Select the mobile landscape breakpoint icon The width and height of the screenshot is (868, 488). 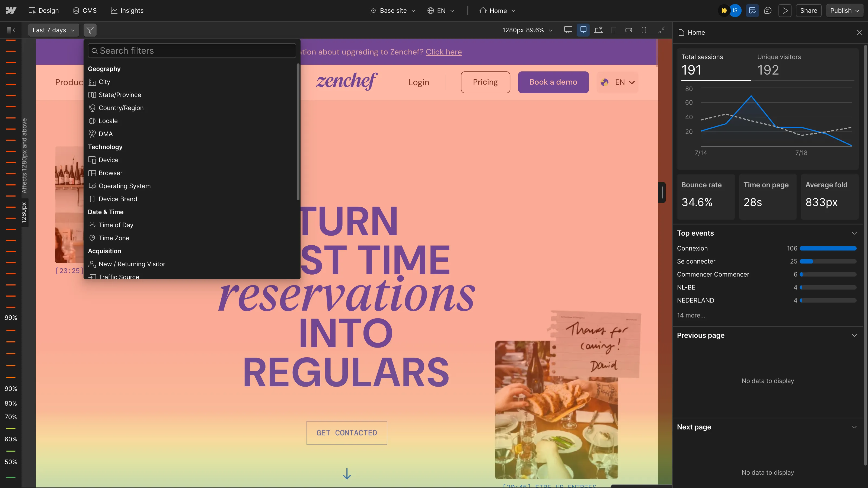tap(629, 30)
